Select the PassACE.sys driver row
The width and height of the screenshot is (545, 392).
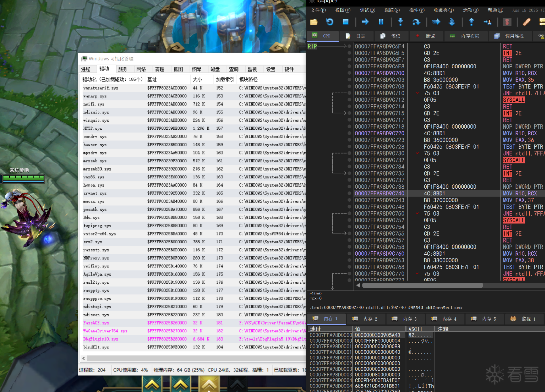click(96, 323)
